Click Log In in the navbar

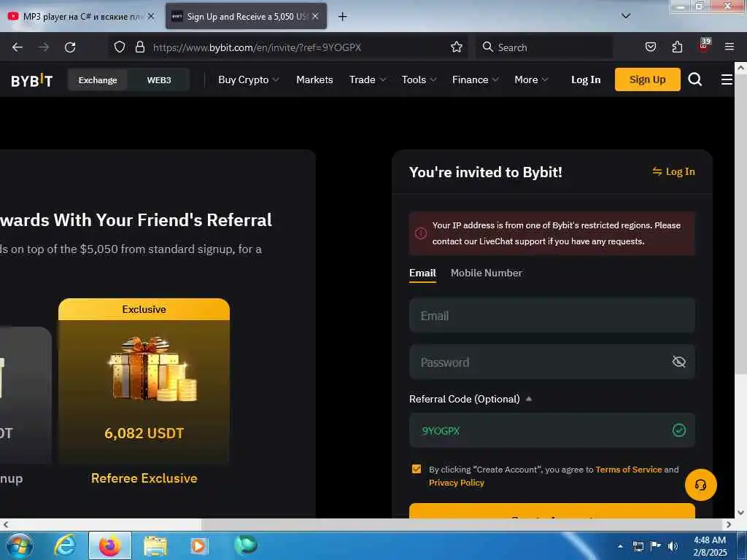point(586,79)
